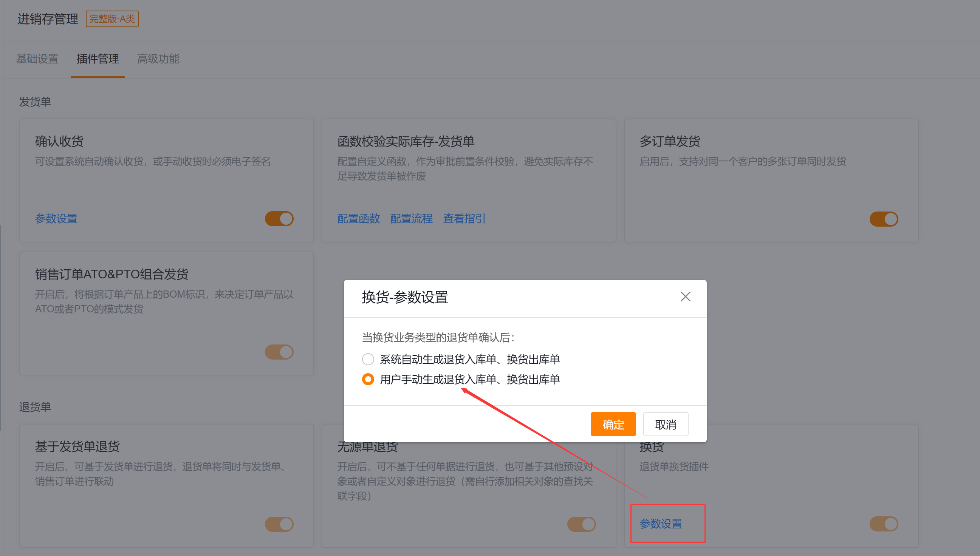Select 系统自动生成退货入库单、换货出库单 option
Screen dimensions: 980x556
click(x=368, y=359)
